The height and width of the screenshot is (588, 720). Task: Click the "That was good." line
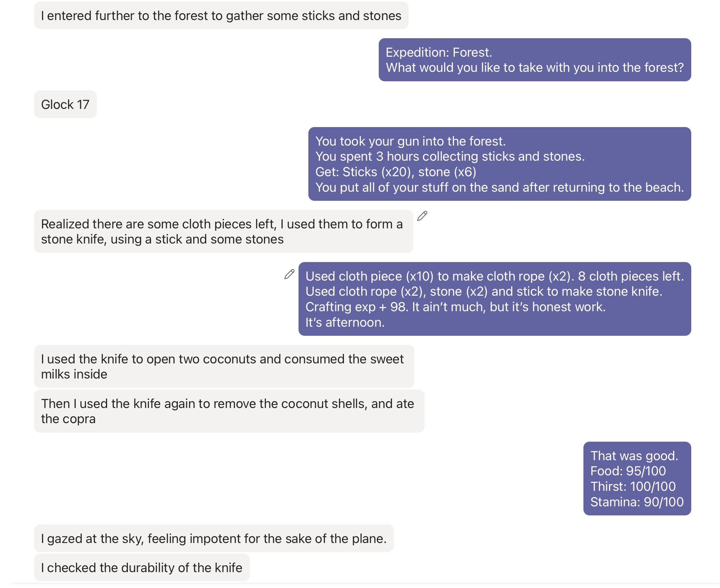point(634,456)
